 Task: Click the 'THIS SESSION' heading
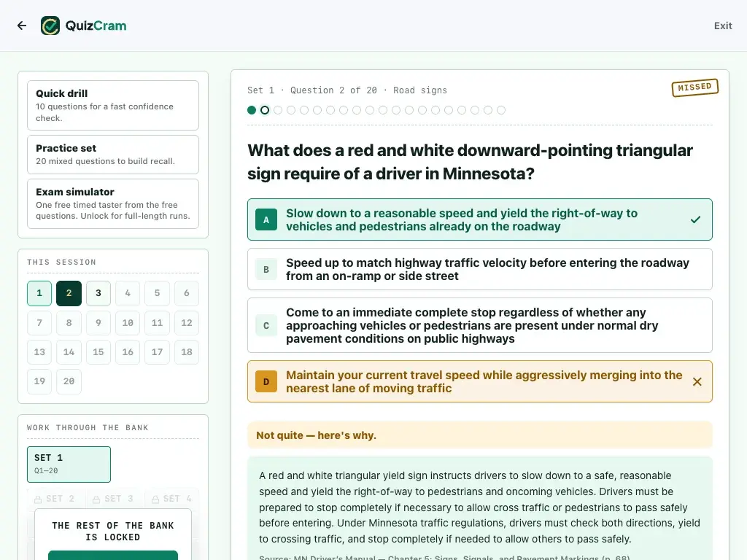click(x=61, y=262)
